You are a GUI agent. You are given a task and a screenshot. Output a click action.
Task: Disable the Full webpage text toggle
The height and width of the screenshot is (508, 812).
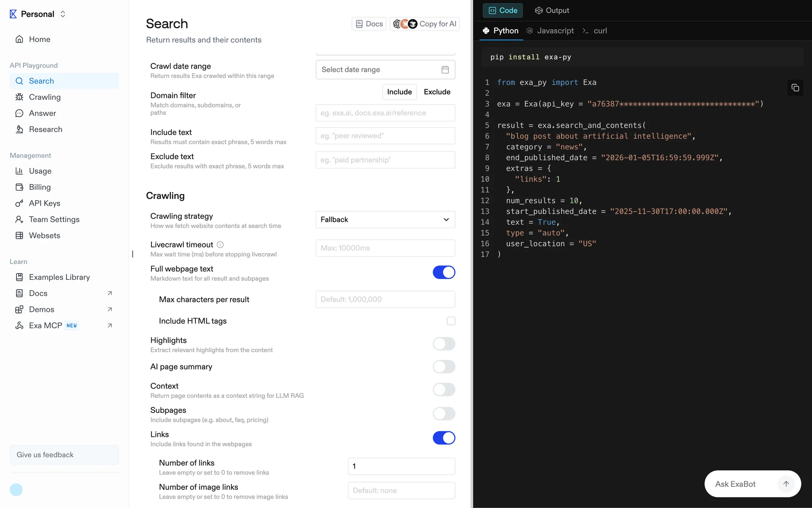[x=444, y=272]
